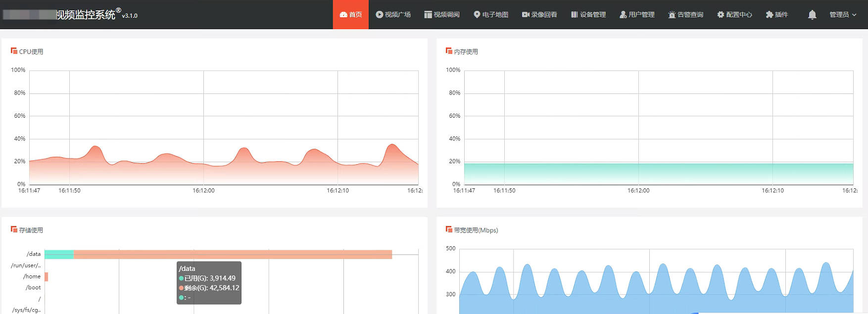Screen dimensions: 868x314
Task: Click the 内存使用 panel icon
Action: pyautogui.click(x=449, y=51)
